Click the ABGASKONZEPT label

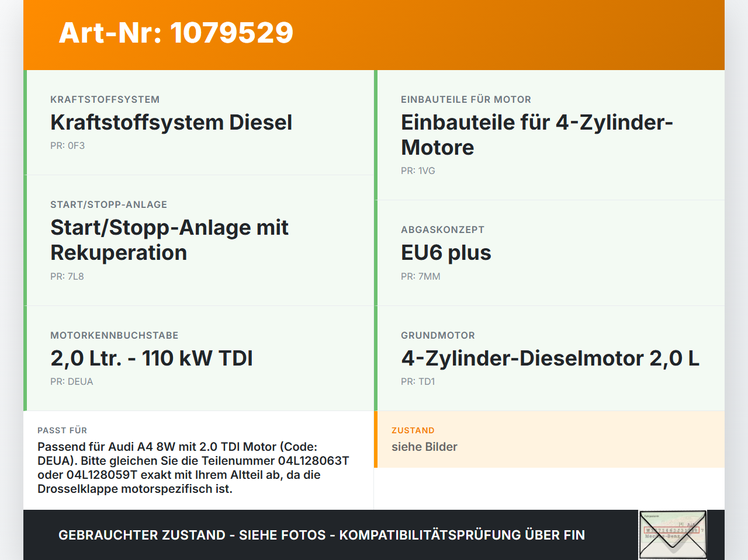[443, 230]
